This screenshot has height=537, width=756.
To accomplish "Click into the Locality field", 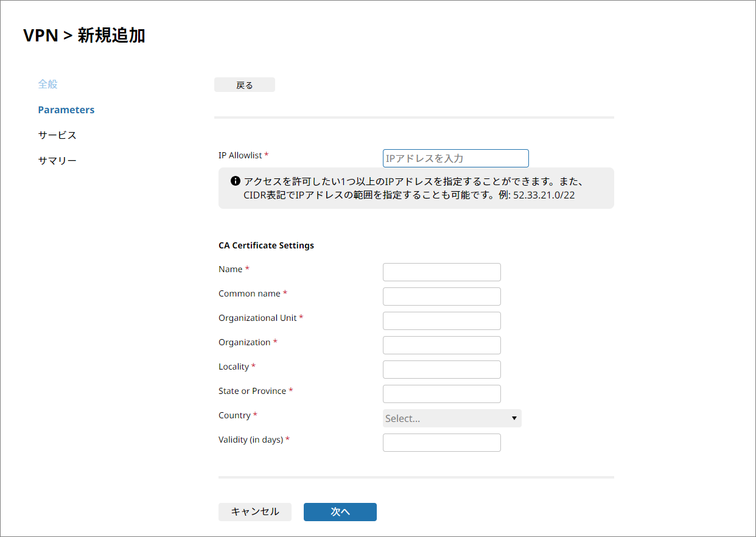I will tap(441, 370).
